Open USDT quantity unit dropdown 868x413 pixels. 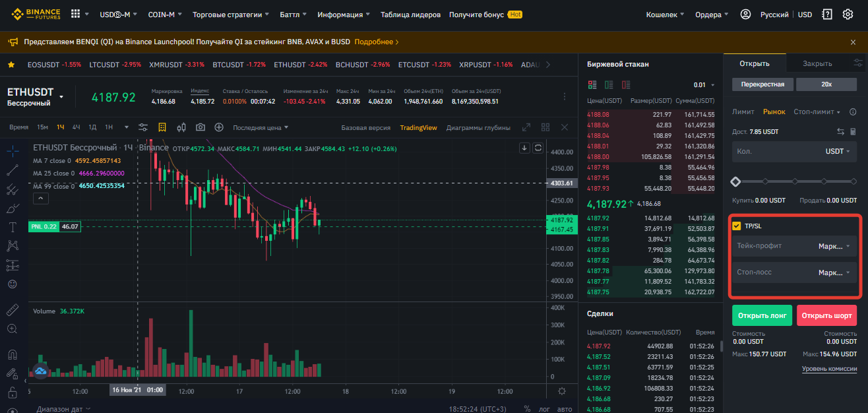[x=838, y=151]
